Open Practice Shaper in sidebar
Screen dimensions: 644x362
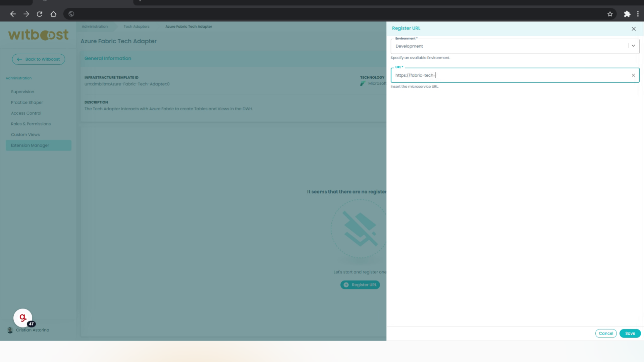(x=27, y=103)
